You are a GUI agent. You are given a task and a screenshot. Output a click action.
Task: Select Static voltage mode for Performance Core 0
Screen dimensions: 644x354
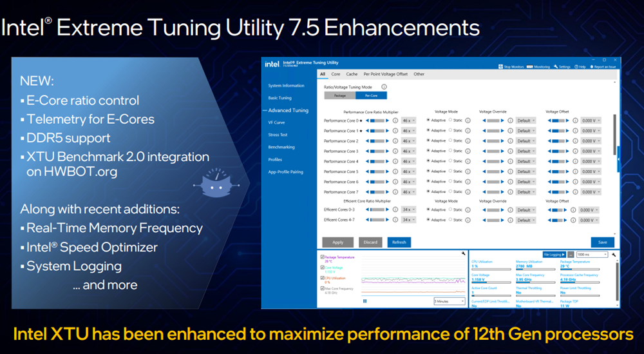tap(451, 121)
